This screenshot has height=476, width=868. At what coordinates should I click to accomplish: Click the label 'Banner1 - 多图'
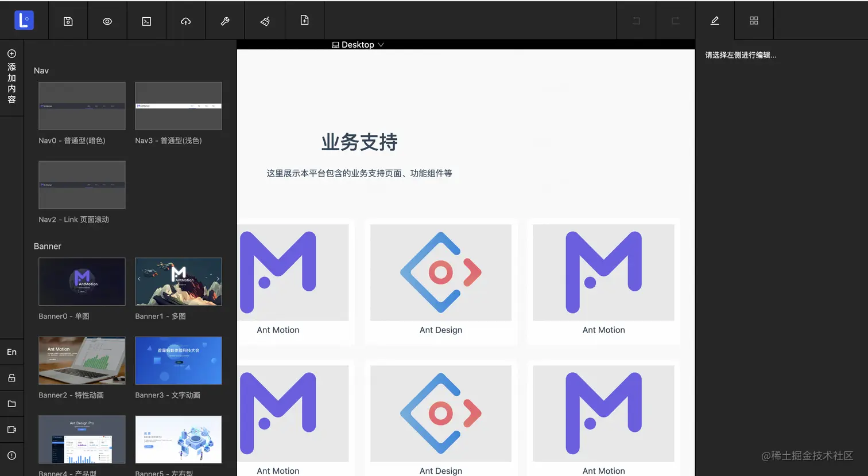[x=160, y=316]
